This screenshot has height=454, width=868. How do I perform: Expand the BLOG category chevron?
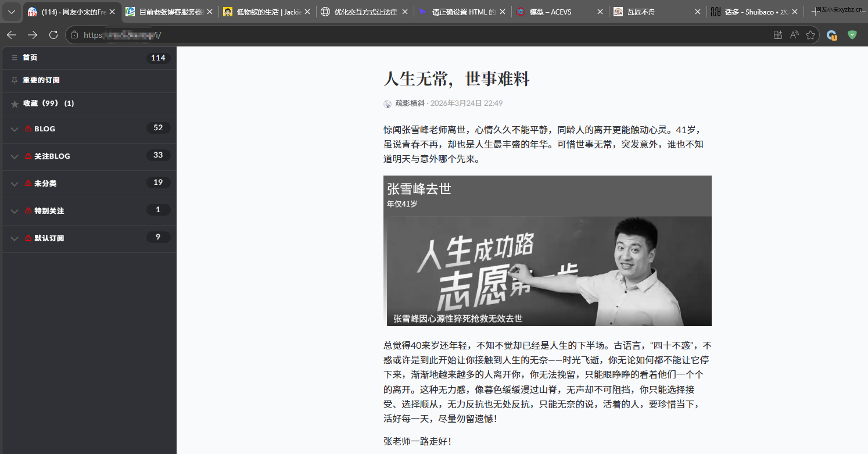15,129
